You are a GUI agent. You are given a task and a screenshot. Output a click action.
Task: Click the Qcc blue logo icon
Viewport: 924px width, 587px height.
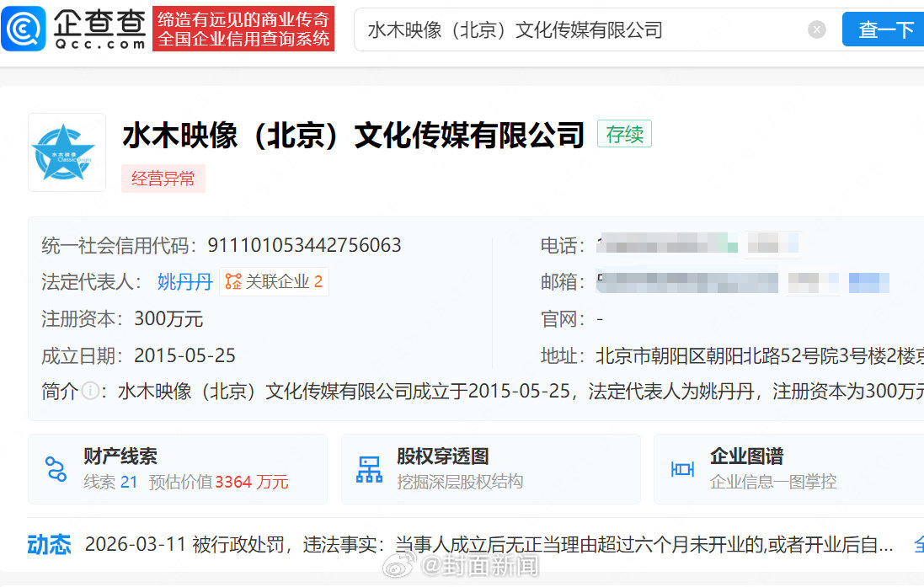point(24,29)
